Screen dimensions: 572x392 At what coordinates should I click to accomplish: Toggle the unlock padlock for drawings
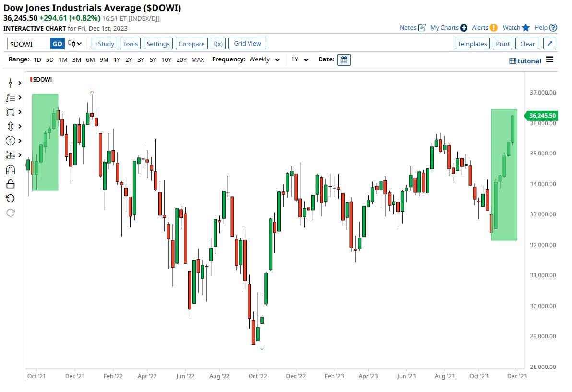click(10, 184)
